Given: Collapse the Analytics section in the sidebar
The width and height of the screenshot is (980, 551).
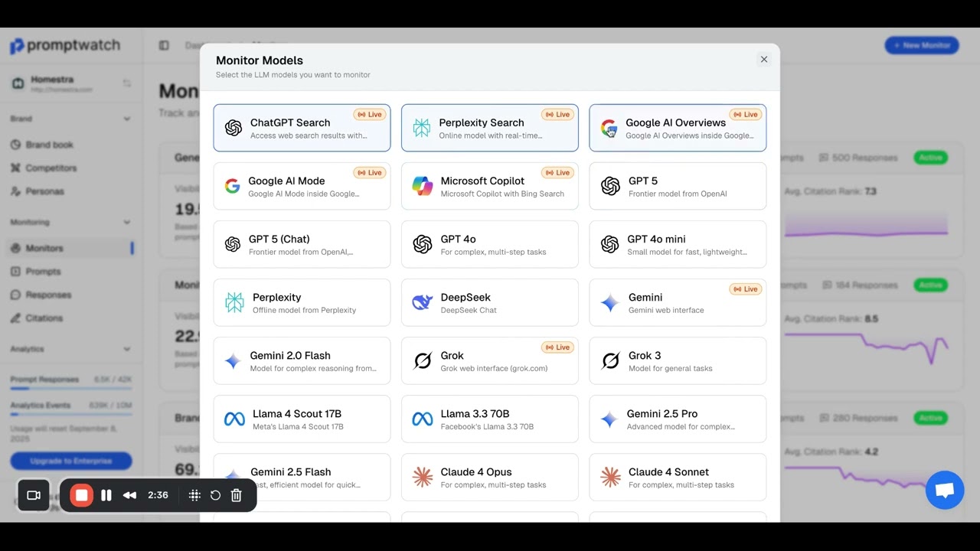Looking at the screenshot, I should 127,349.
